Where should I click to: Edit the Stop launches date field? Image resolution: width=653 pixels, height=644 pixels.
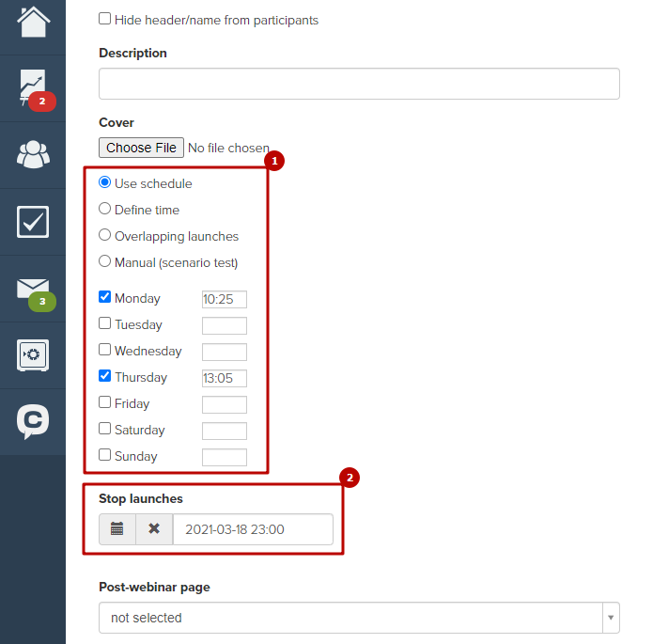[x=253, y=529]
